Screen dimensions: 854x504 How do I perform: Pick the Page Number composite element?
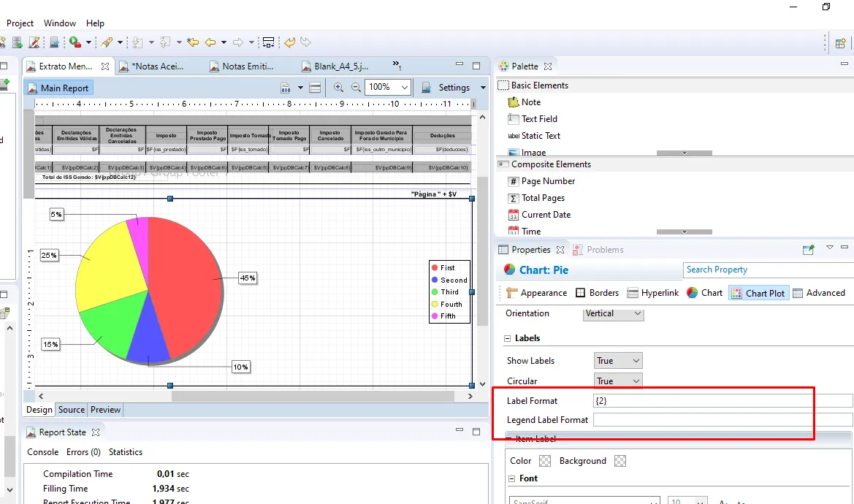click(x=548, y=181)
